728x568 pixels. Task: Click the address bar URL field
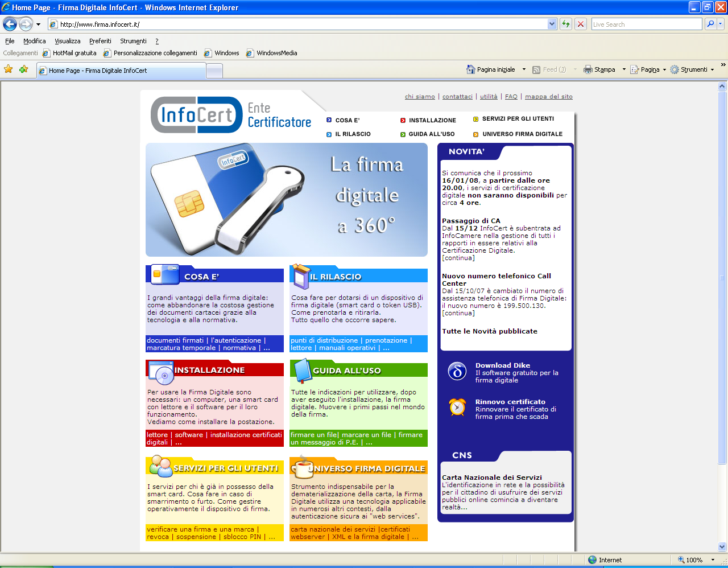point(297,24)
